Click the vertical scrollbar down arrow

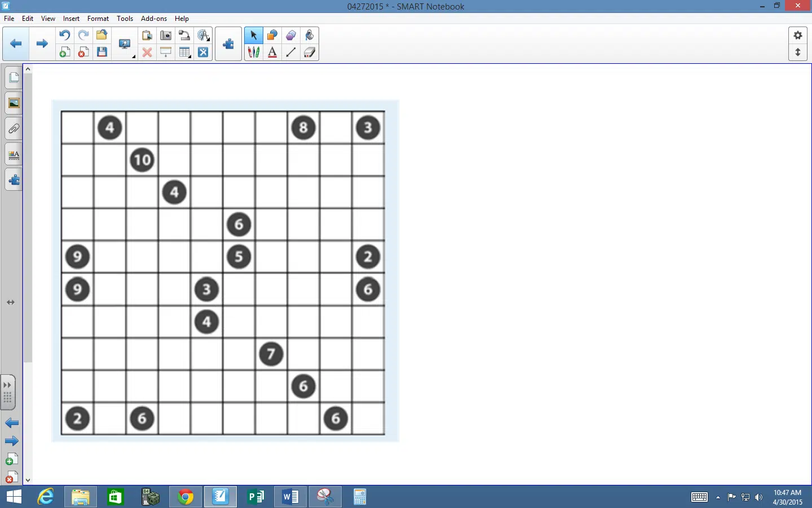point(28,480)
